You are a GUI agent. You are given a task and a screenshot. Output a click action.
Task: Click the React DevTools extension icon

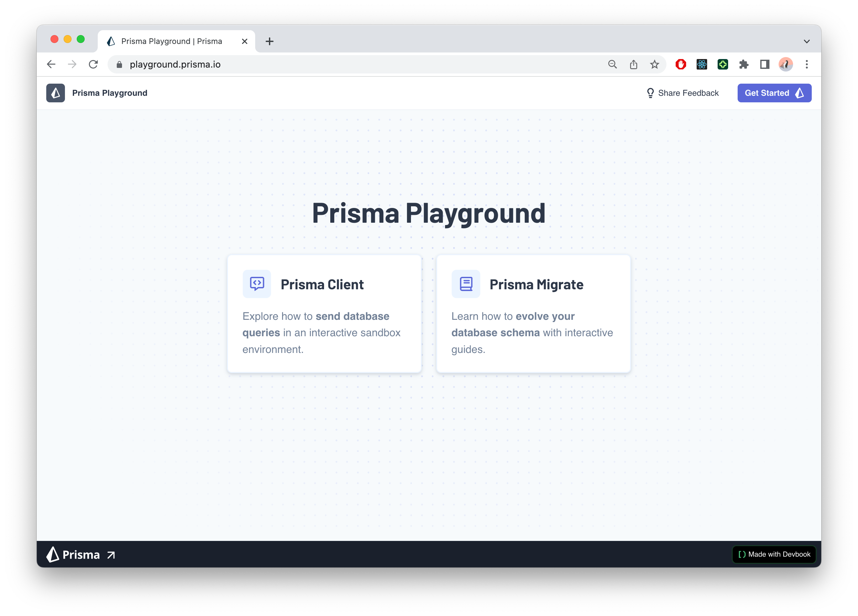(x=701, y=64)
